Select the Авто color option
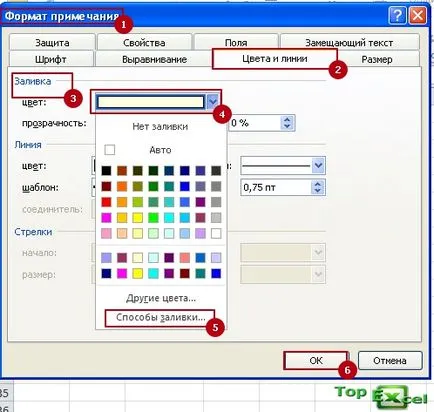Image resolution: width=434 pixels, height=412 pixels. (x=160, y=150)
